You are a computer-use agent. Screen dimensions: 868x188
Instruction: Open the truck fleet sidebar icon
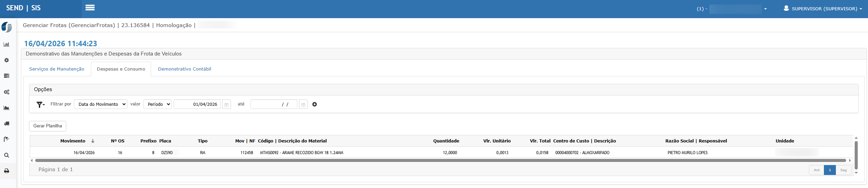tap(6, 124)
